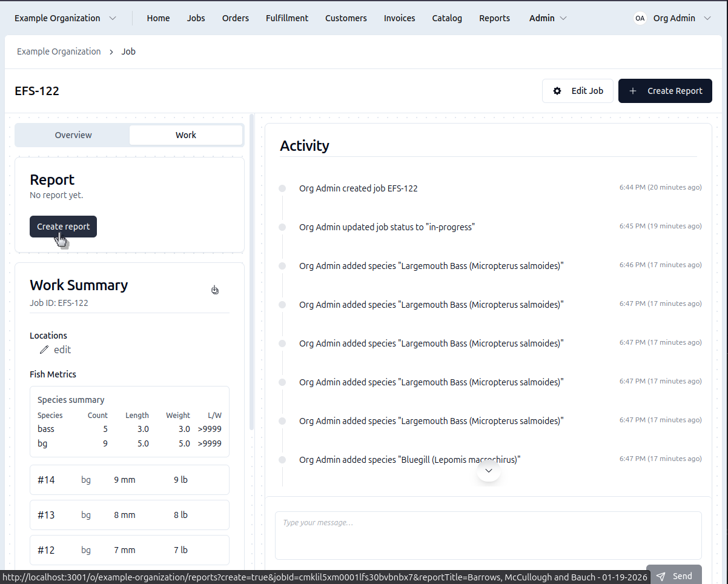The image size is (728, 584).
Task: Click the plus icon in Create Report
Action: coord(633,91)
